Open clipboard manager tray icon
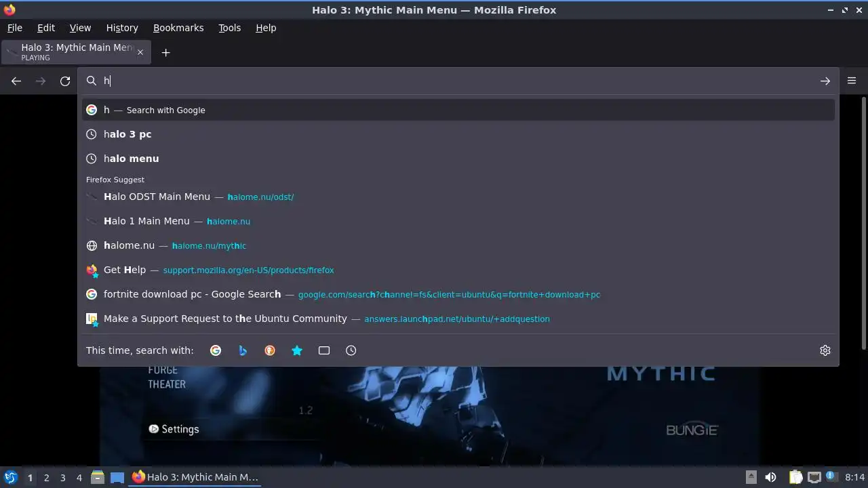The image size is (868, 488). (x=795, y=477)
